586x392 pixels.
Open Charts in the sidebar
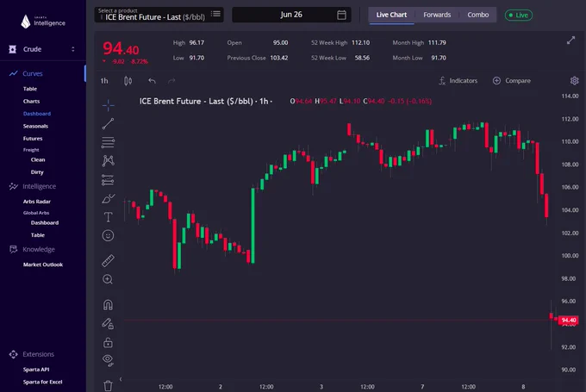[31, 102]
